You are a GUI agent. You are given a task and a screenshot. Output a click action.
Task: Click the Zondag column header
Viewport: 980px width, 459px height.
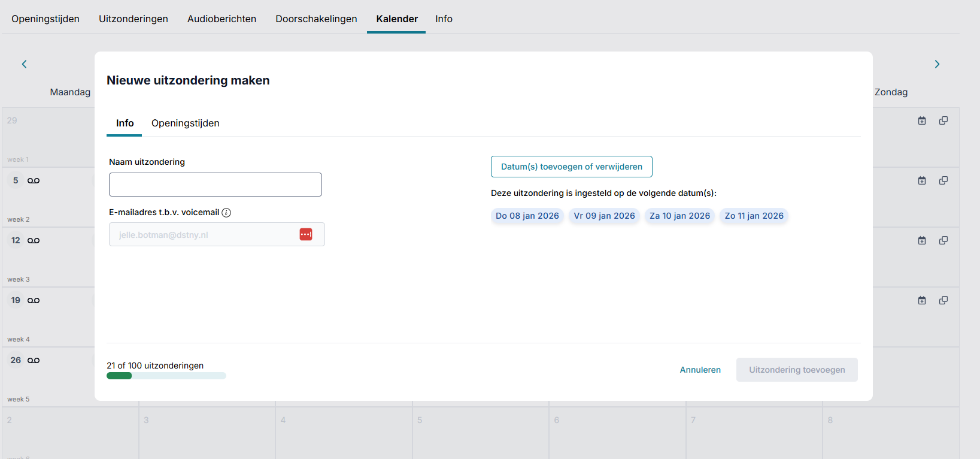click(x=891, y=92)
